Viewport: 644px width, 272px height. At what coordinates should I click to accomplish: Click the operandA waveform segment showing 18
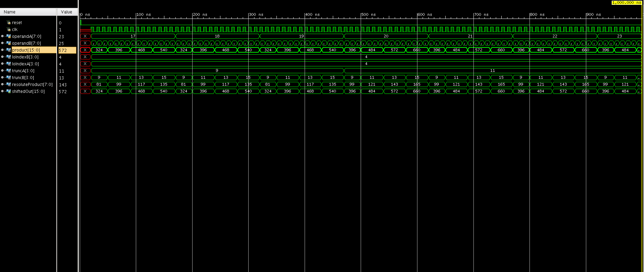point(218,36)
